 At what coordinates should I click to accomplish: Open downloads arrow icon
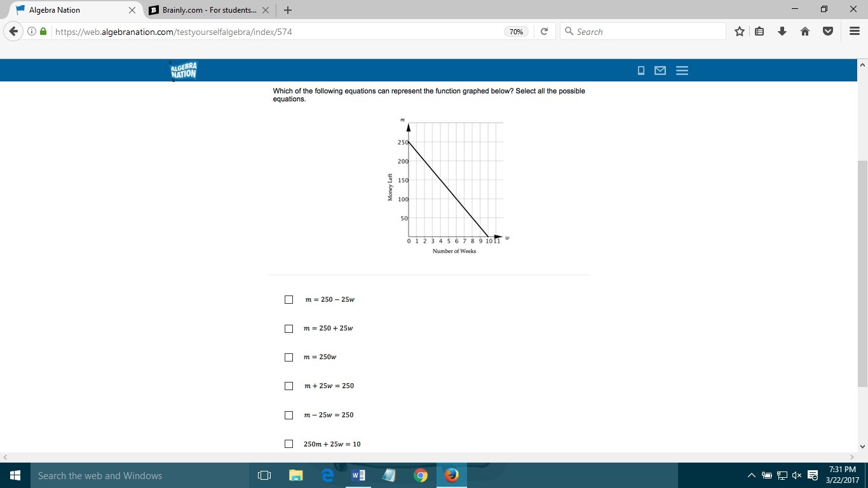[782, 31]
